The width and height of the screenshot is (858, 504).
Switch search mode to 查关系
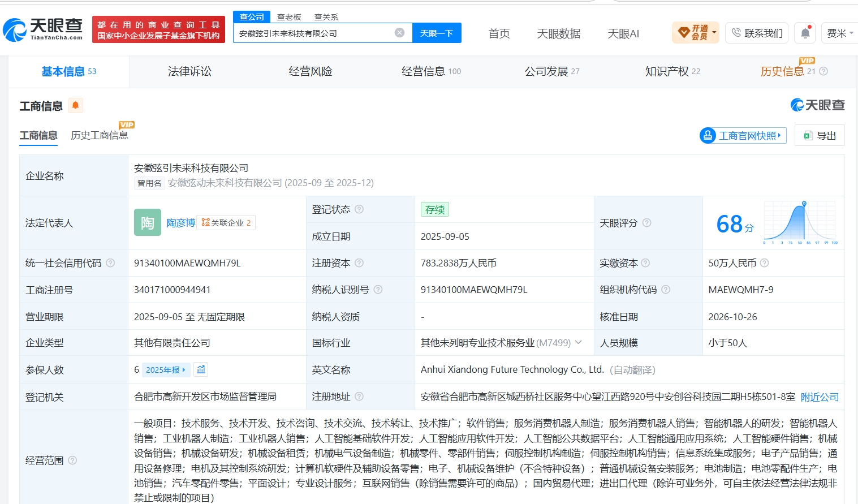pos(326,17)
